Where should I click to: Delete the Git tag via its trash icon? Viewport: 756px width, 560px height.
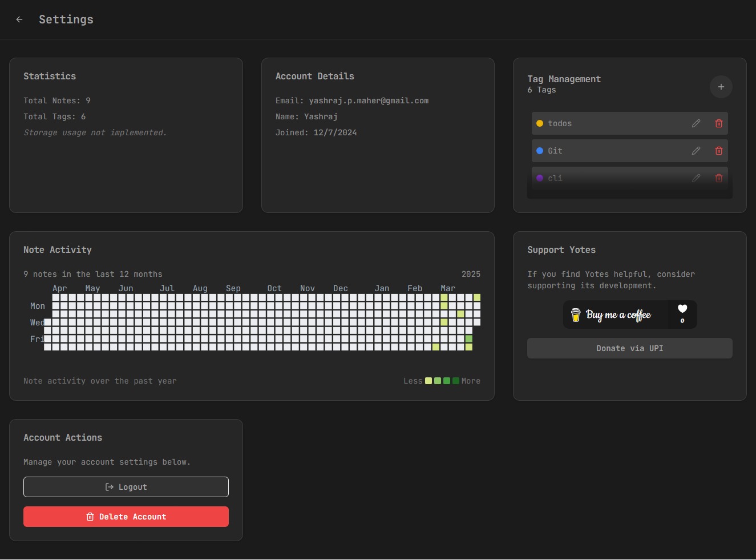[x=719, y=151]
